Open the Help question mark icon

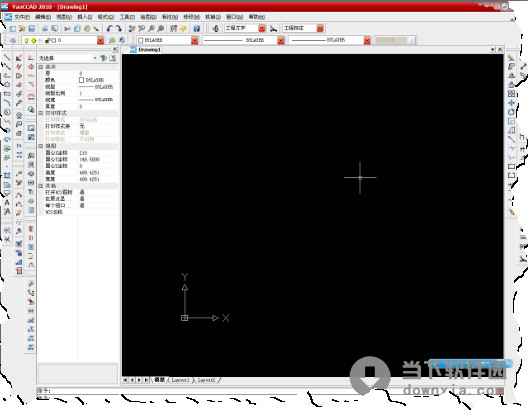coord(197,29)
